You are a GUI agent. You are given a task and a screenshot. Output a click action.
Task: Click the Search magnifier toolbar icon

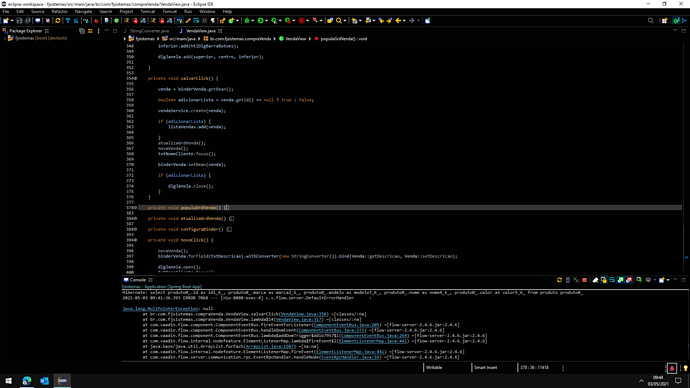pos(339,20)
